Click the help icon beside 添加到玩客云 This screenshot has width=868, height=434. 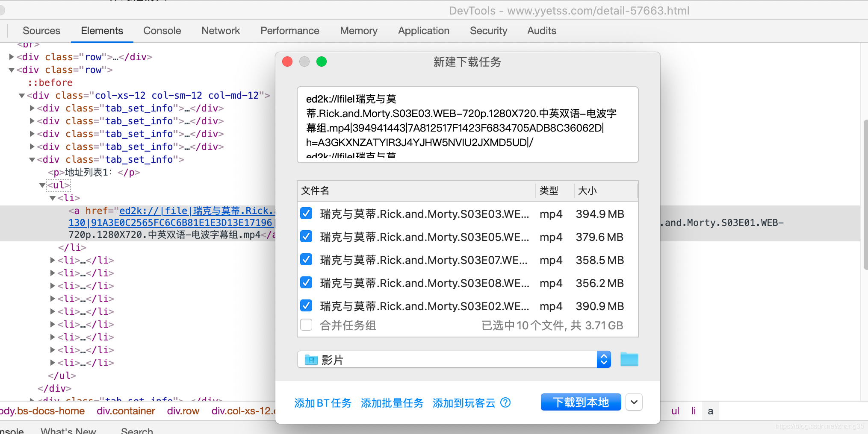[x=505, y=402]
